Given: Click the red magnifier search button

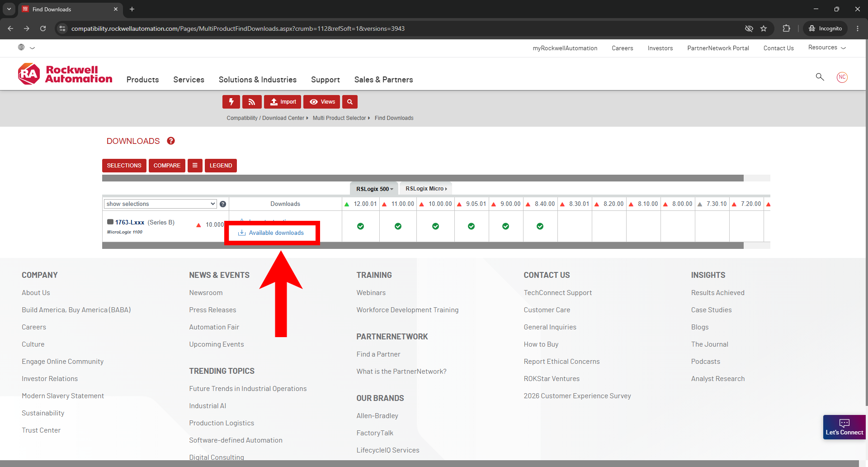Looking at the screenshot, I should coord(350,102).
